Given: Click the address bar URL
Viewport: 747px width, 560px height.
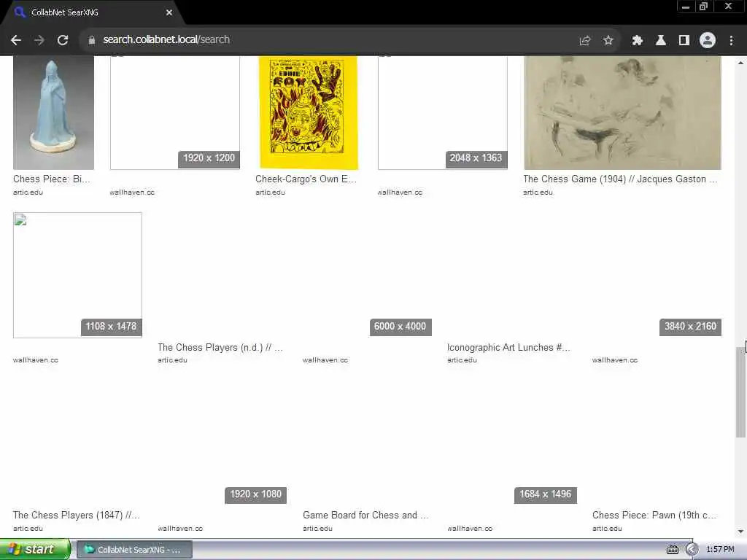Looking at the screenshot, I should [x=166, y=39].
